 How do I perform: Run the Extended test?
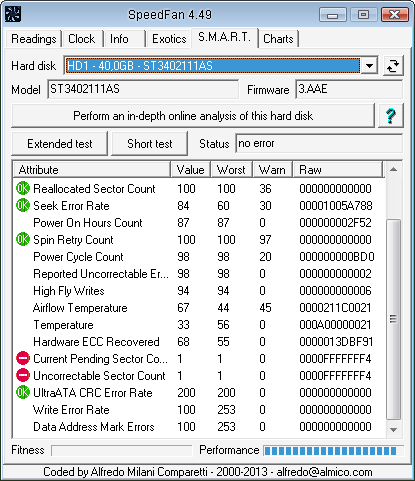point(60,144)
